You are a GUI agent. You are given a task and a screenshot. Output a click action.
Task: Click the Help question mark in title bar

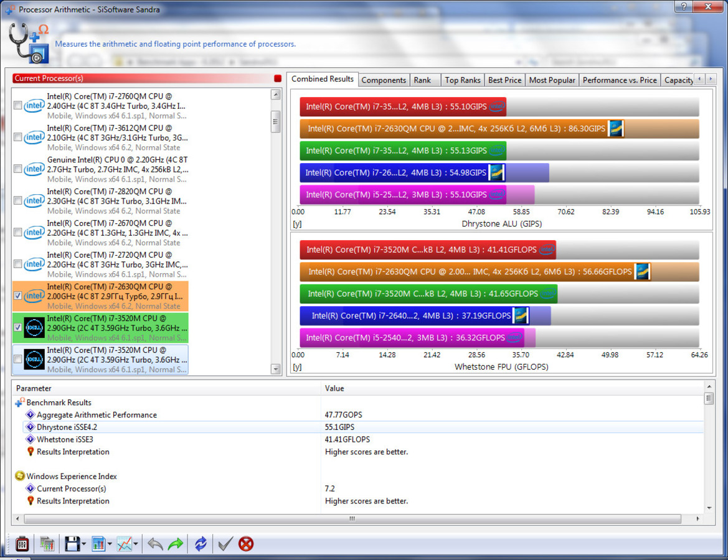[x=683, y=6]
